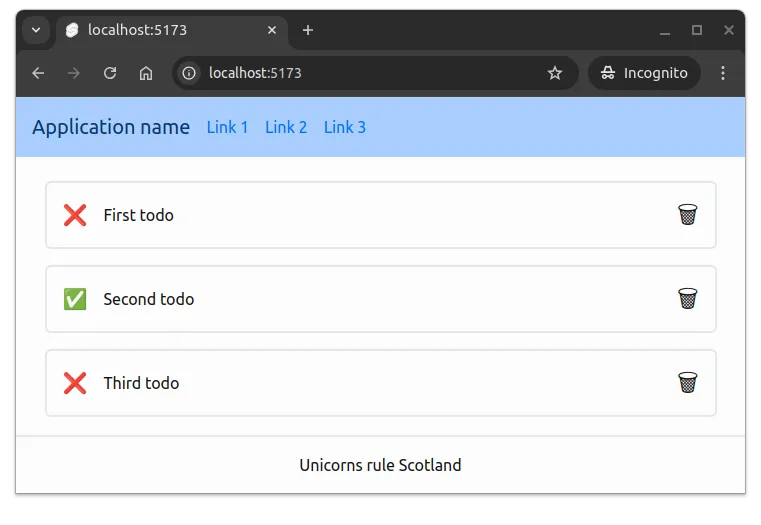View site information icon in address bar

190,73
